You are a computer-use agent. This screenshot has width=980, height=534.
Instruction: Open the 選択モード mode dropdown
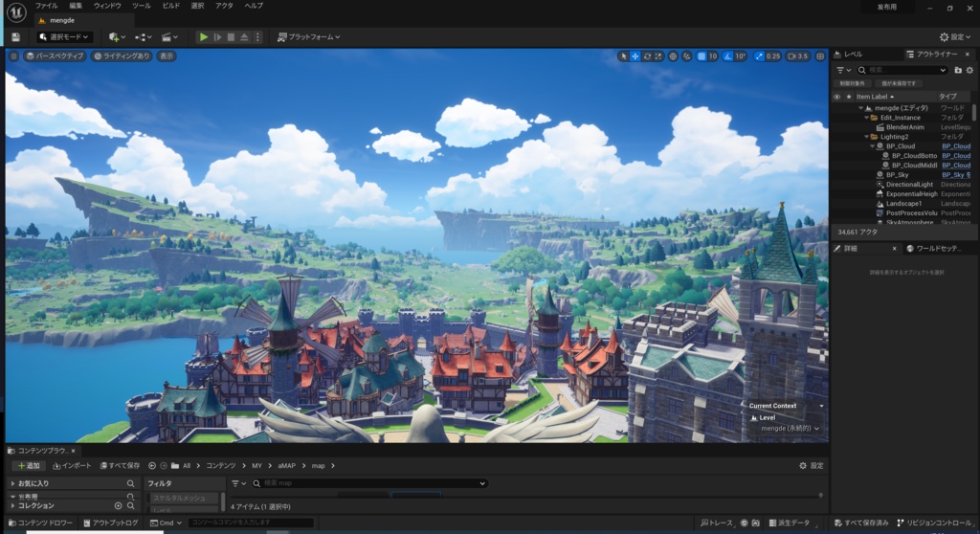coord(64,37)
